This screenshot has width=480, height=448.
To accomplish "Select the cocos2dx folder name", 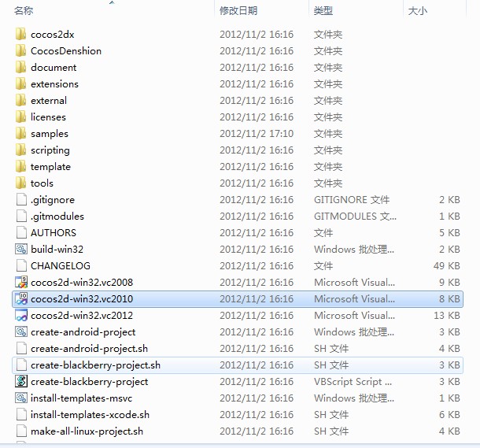I will [x=53, y=35].
